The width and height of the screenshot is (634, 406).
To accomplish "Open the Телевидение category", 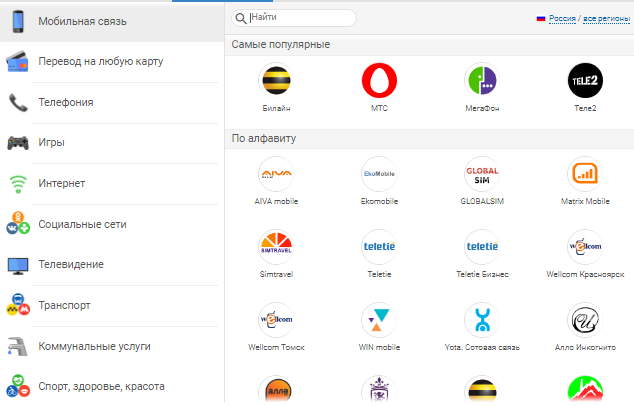I will 112,265.
